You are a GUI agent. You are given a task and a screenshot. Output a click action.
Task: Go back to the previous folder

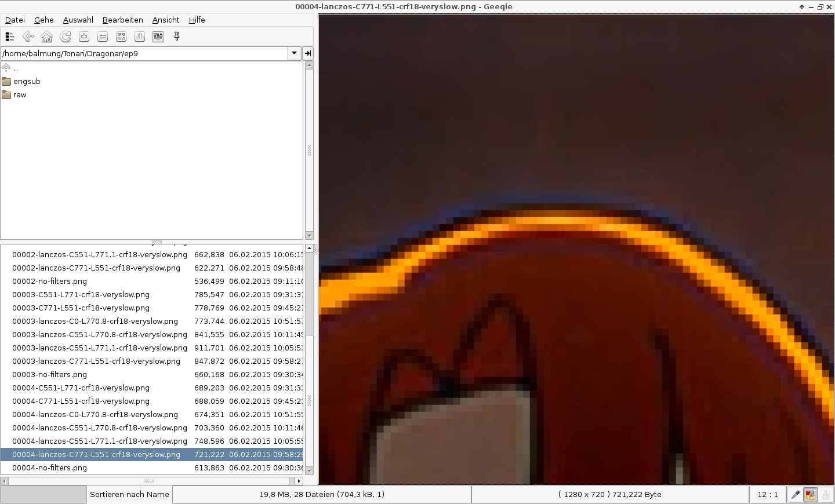(28, 36)
